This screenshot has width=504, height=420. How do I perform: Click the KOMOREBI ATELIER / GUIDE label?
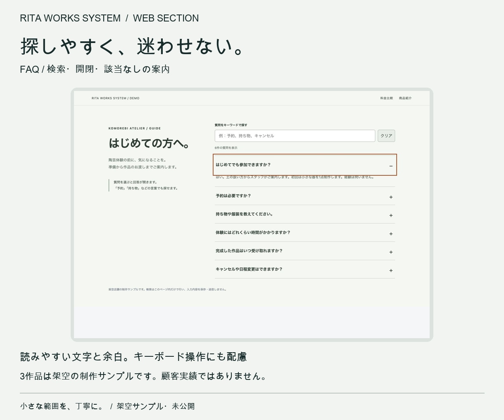(x=135, y=129)
